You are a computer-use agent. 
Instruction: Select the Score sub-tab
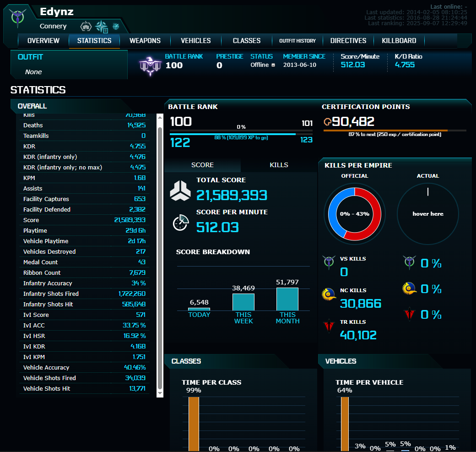point(202,165)
